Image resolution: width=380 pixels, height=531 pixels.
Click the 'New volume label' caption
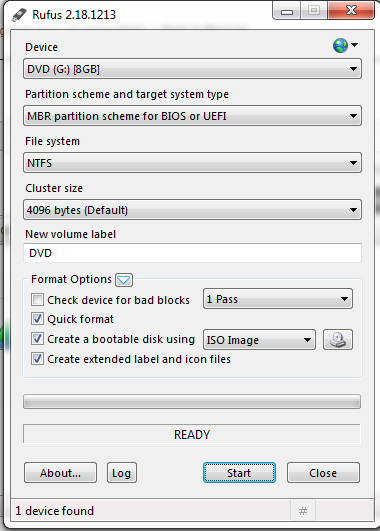click(70, 234)
